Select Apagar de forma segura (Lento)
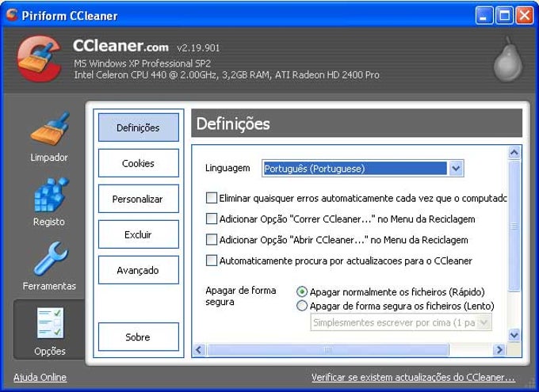Viewport: 539px width, 392px height. (302, 306)
